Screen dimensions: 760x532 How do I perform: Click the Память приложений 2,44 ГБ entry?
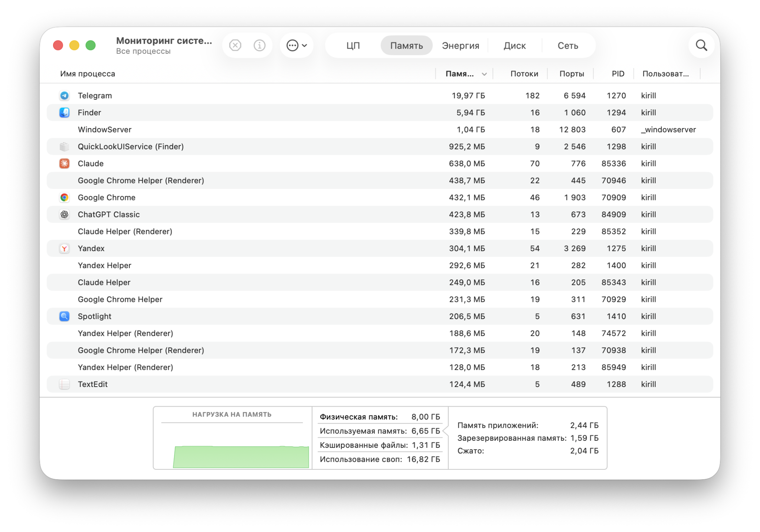[x=528, y=425]
